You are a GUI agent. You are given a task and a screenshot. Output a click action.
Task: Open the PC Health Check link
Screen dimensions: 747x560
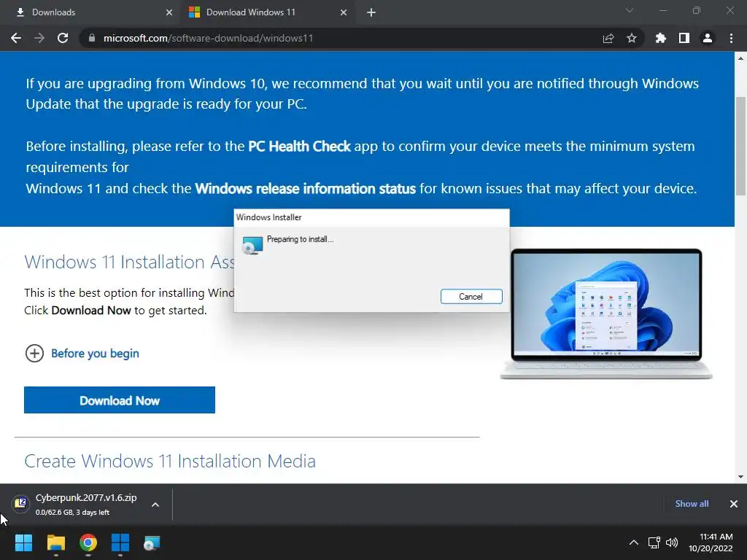pyautogui.click(x=299, y=146)
